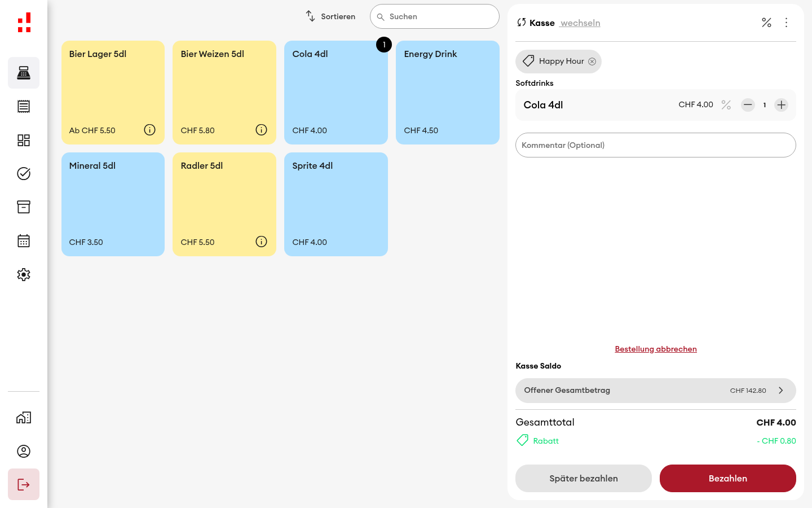Open the calendar icon in sidebar

(24, 241)
